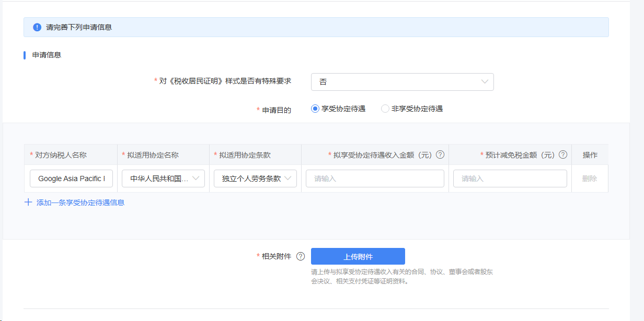Image resolution: width=644 pixels, height=321 pixels.
Task: Focus the treaty income amount input box
Action: (x=375, y=178)
